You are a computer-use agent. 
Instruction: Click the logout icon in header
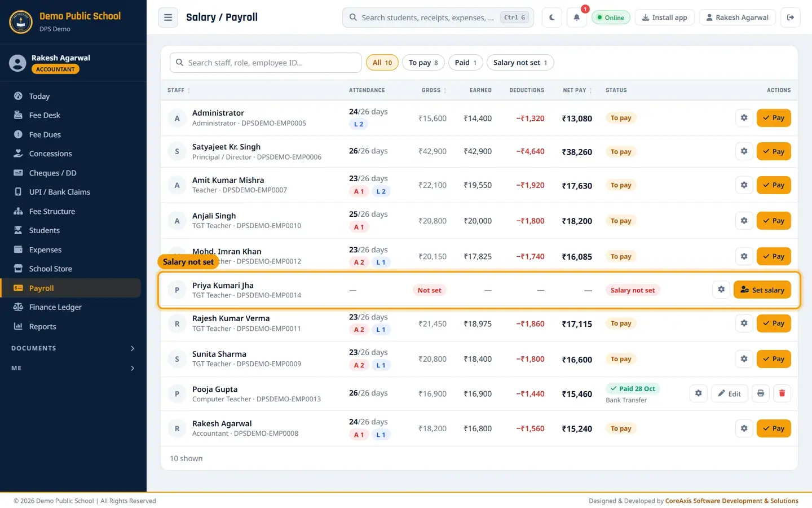point(791,17)
